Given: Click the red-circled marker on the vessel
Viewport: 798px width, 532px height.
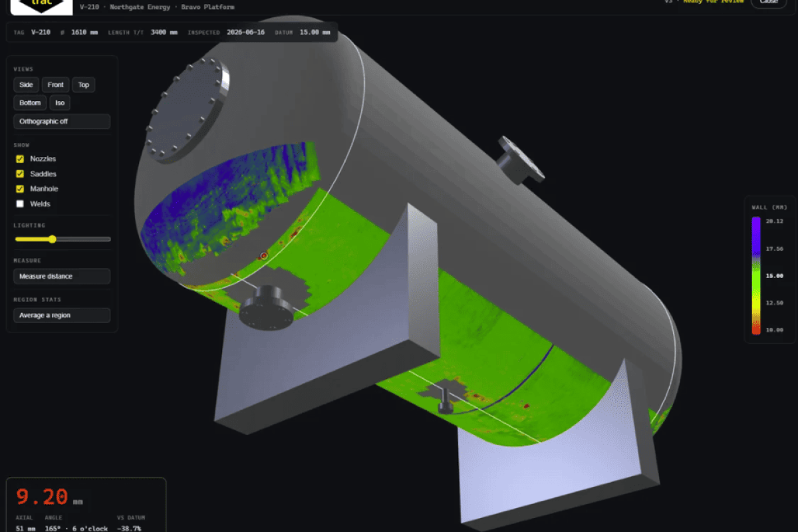Looking at the screenshot, I should point(263,255).
